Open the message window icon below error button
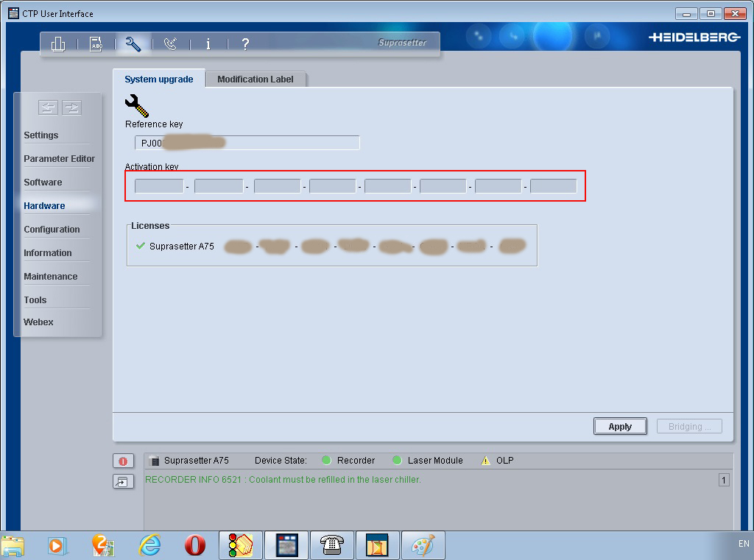The width and height of the screenshot is (754, 560). point(123,481)
